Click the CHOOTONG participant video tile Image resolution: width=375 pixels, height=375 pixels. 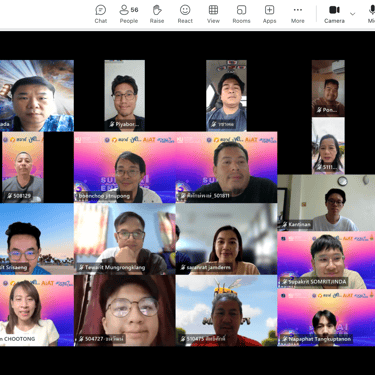coord(37,310)
